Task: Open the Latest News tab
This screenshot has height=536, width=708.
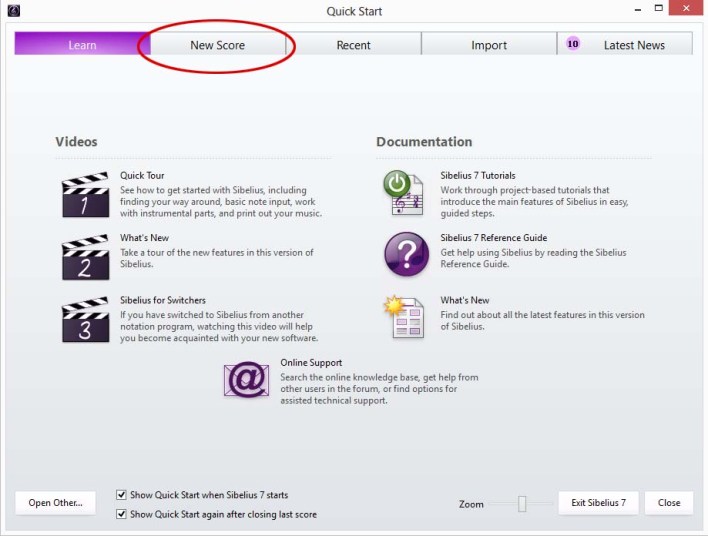Action: point(625,43)
